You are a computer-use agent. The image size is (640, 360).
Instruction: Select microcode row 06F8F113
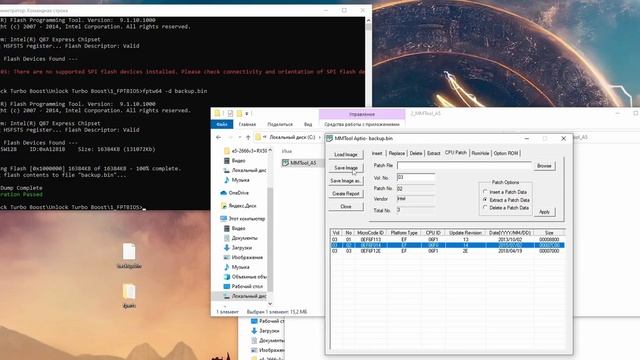pos(447,239)
